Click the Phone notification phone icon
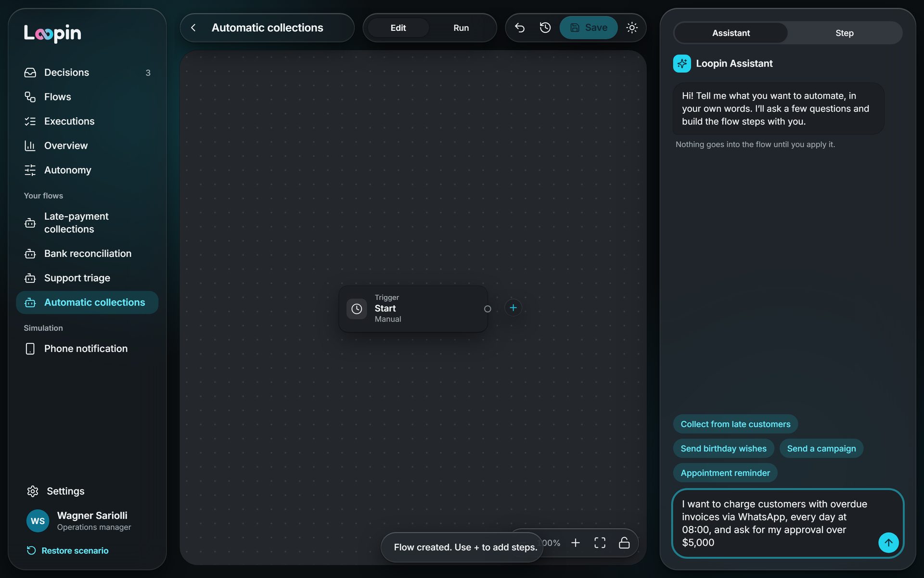 (x=30, y=349)
